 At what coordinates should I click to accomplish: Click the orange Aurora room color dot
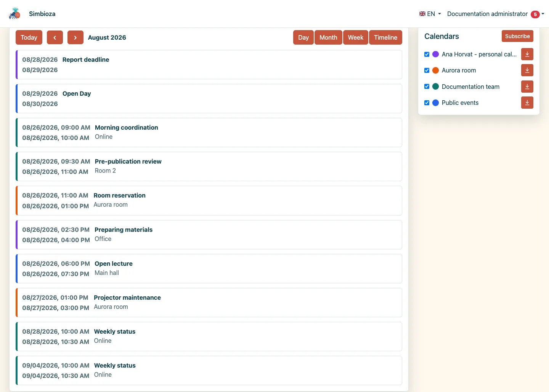(435, 70)
